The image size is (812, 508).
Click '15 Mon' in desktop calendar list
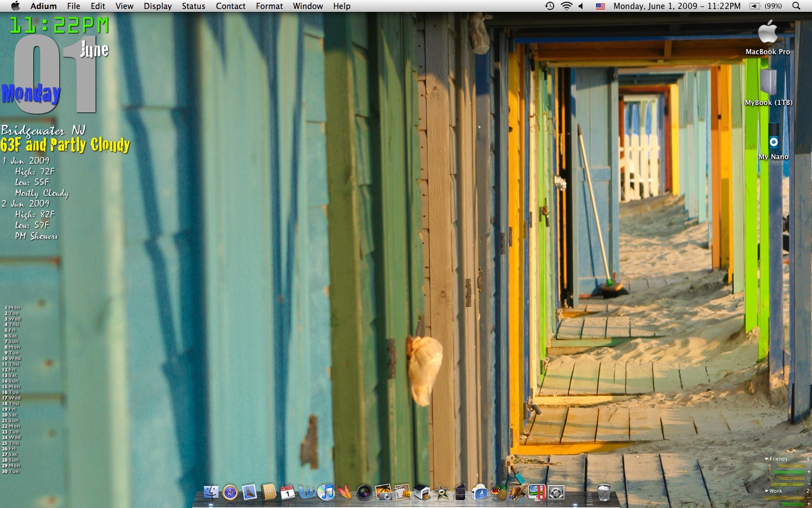(11, 387)
